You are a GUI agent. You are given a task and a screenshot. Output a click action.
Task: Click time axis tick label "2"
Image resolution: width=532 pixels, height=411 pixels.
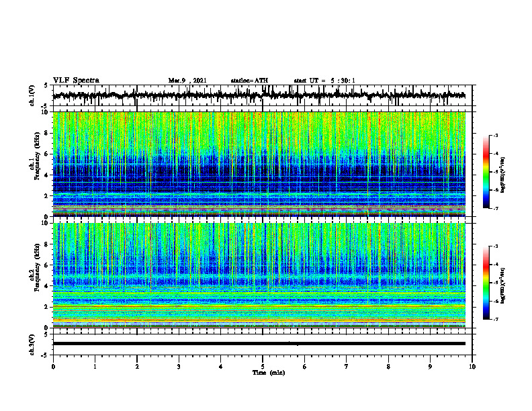click(x=137, y=367)
